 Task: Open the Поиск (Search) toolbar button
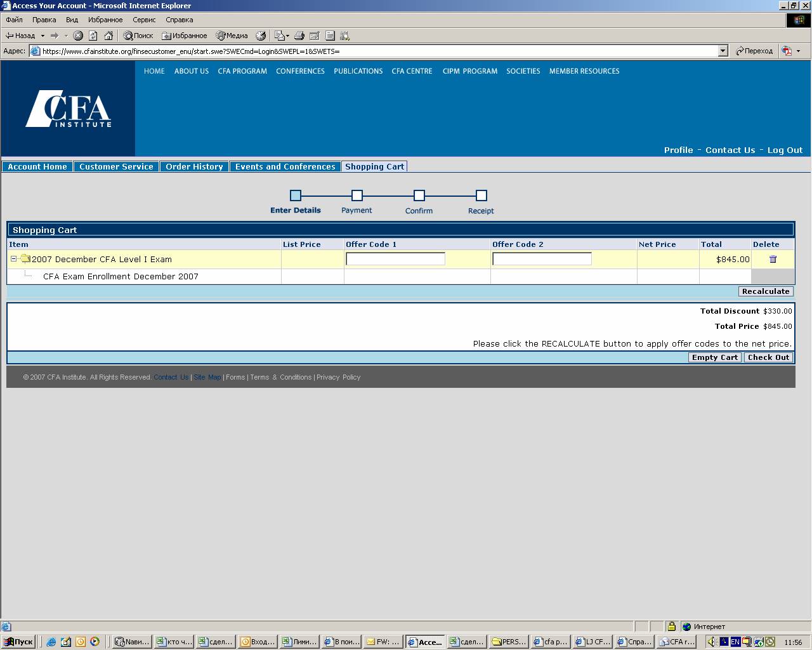[138, 36]
